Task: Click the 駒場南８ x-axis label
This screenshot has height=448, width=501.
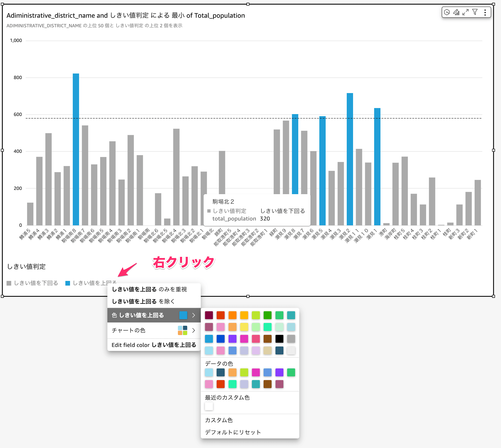Action: tap(69, 235)
